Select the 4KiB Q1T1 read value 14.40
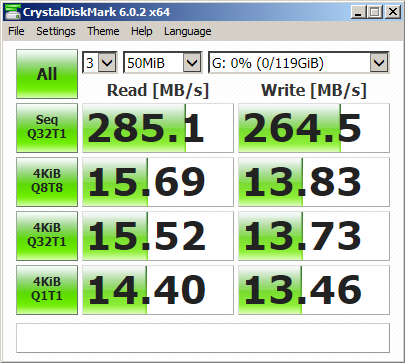 (158, 290)
